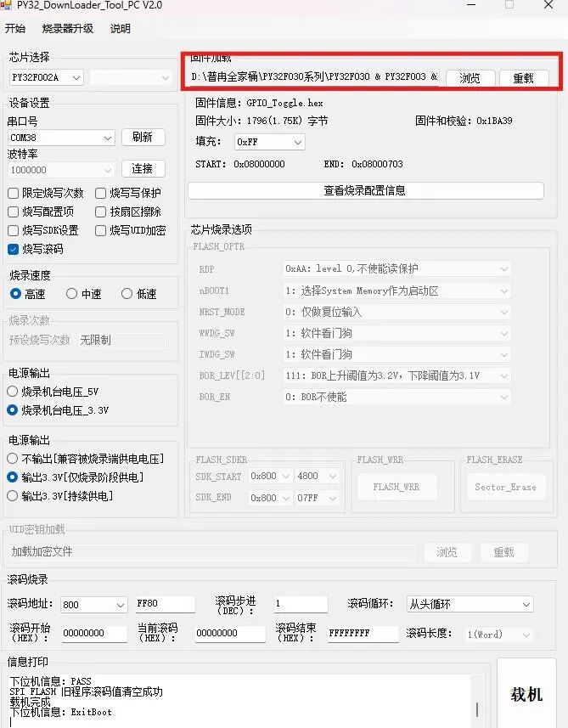
Task: Click the 滚码结束 FFFFFFFF field
Action: tap(363, 634)
